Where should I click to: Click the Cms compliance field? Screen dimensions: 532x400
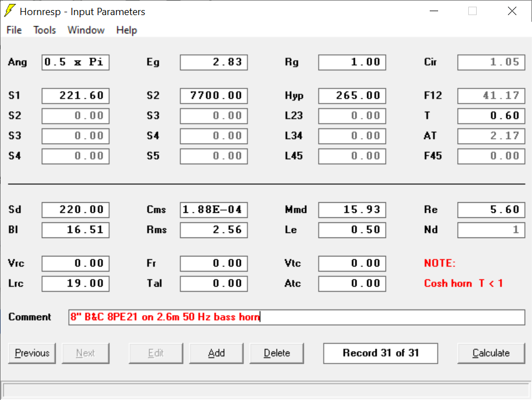[213, 209]
